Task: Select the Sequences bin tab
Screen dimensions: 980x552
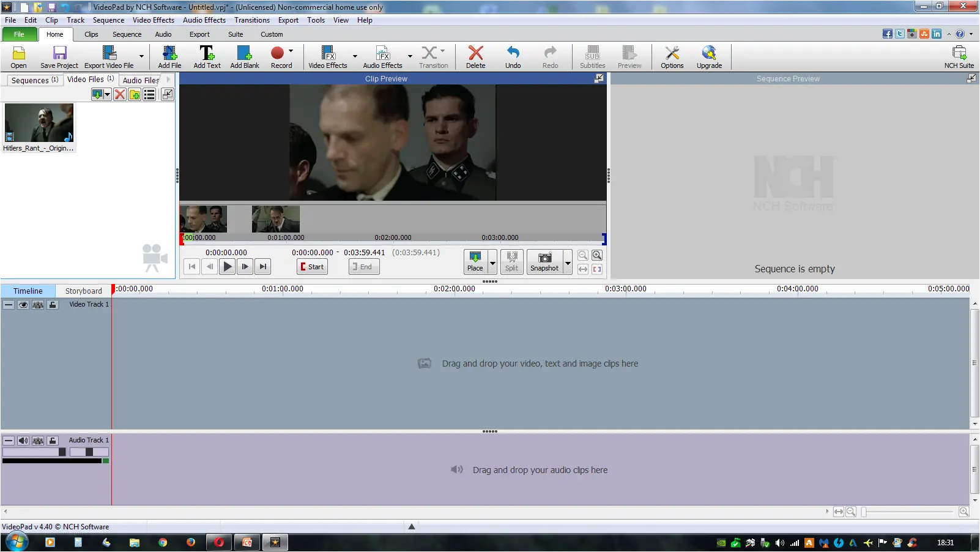Action: pyautogui.click(x=35, y=80)
